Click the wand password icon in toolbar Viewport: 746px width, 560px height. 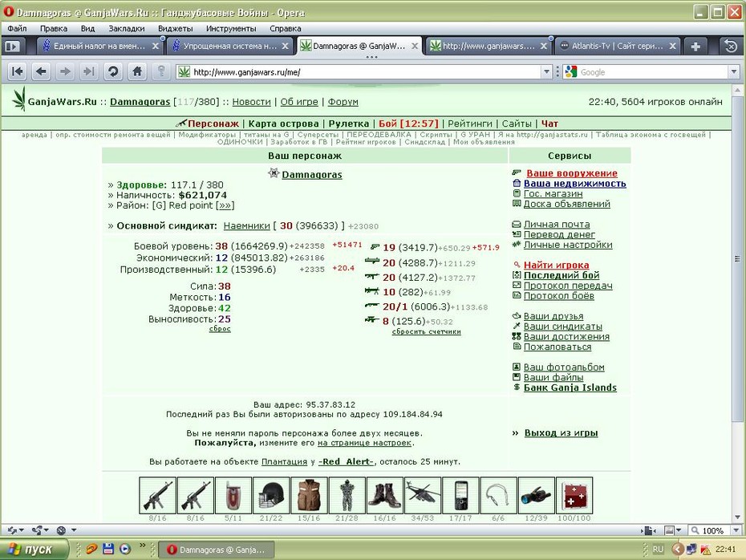(x=161, y=72)
